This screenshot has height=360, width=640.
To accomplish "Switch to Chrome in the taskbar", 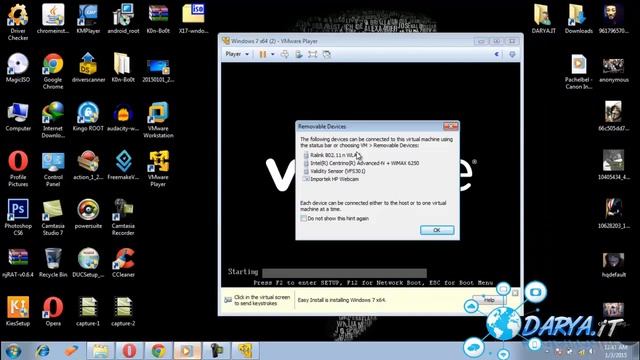I will [158, 351].
